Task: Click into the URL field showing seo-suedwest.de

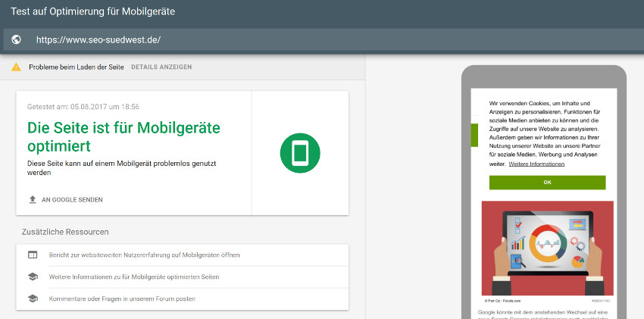Action: 322,40
